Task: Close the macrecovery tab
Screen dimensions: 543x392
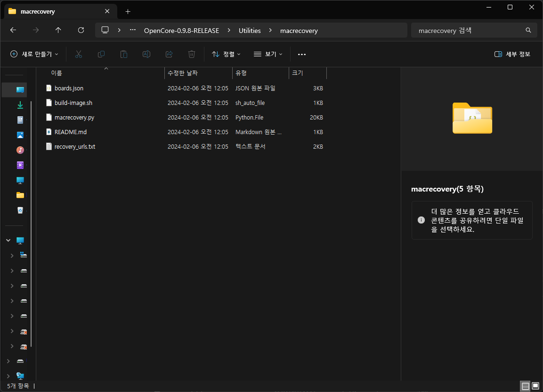Action: pyautogui.click(x=107, y=11)
